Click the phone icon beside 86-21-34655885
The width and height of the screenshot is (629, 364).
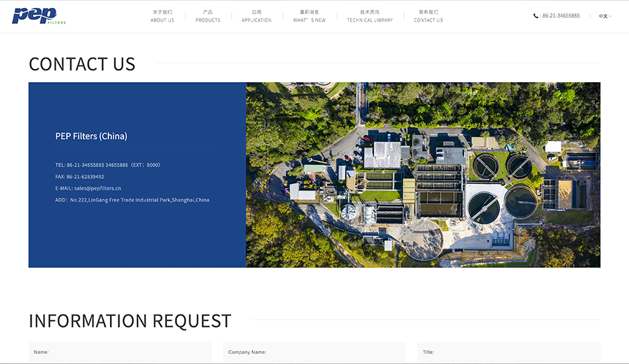coord(536,16)
